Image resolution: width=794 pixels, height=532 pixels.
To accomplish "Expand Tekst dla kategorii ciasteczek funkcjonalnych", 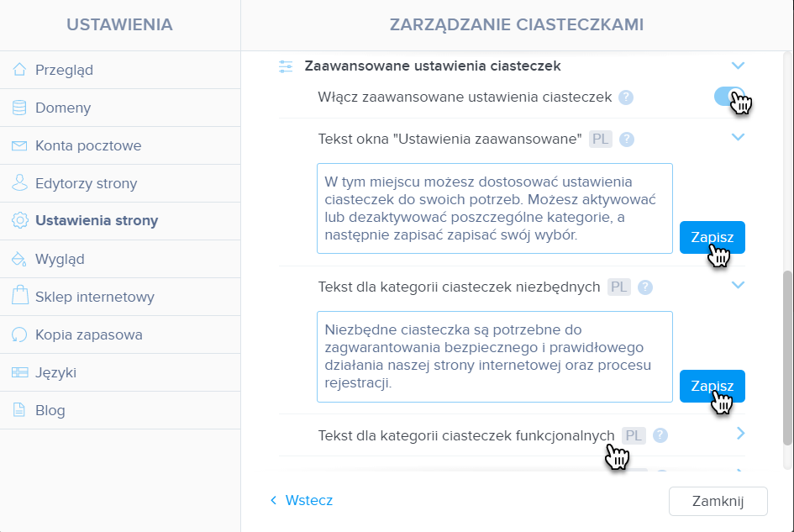I will 740,433.
